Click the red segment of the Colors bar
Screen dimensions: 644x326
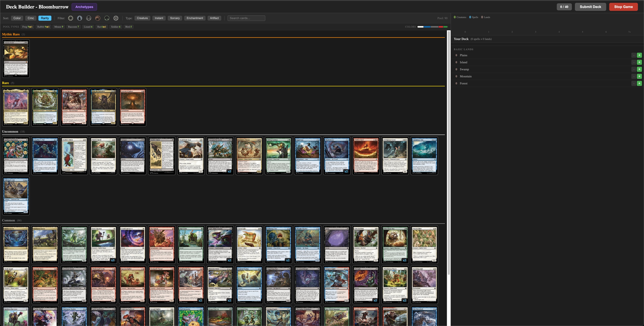441,27
